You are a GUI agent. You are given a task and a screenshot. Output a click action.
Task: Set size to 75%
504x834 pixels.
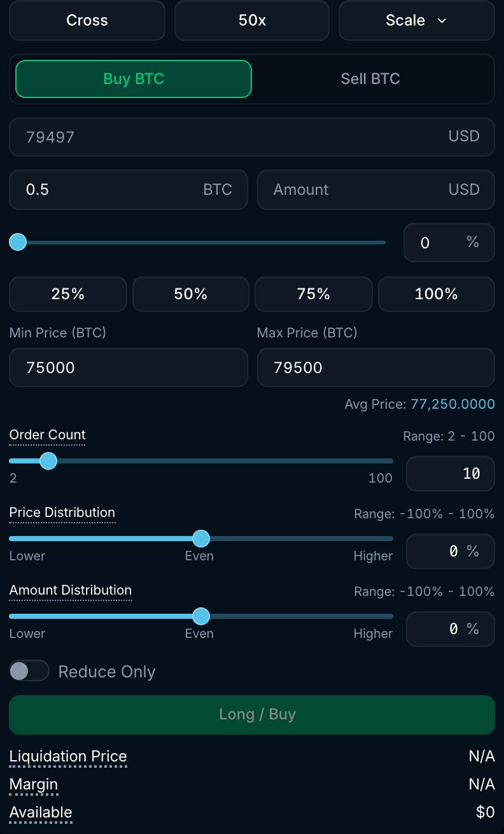pyautogui.click(x=314, y=294)
